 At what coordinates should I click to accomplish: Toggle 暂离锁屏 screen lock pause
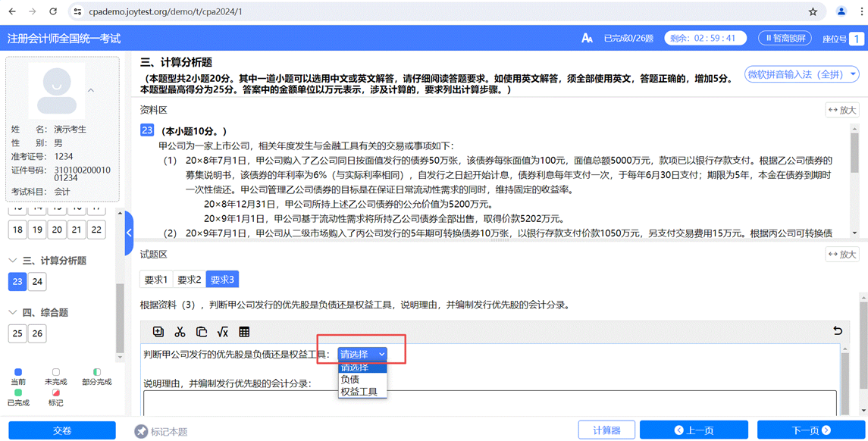coord(785,37)
